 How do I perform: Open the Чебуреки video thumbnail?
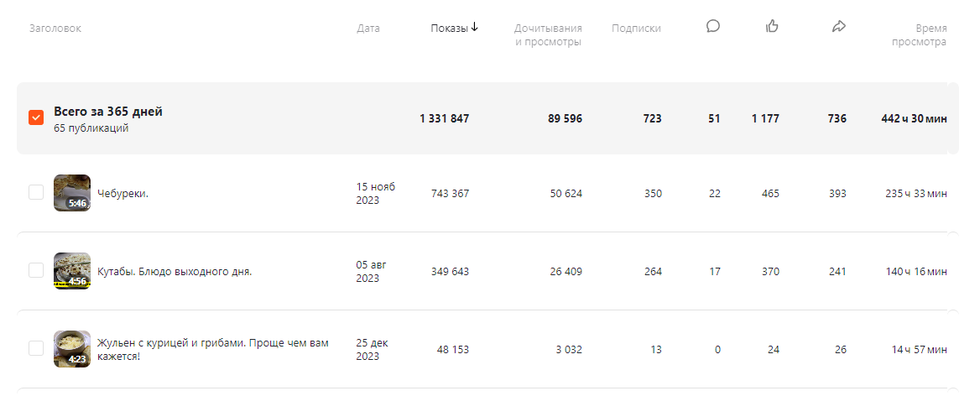72,193
